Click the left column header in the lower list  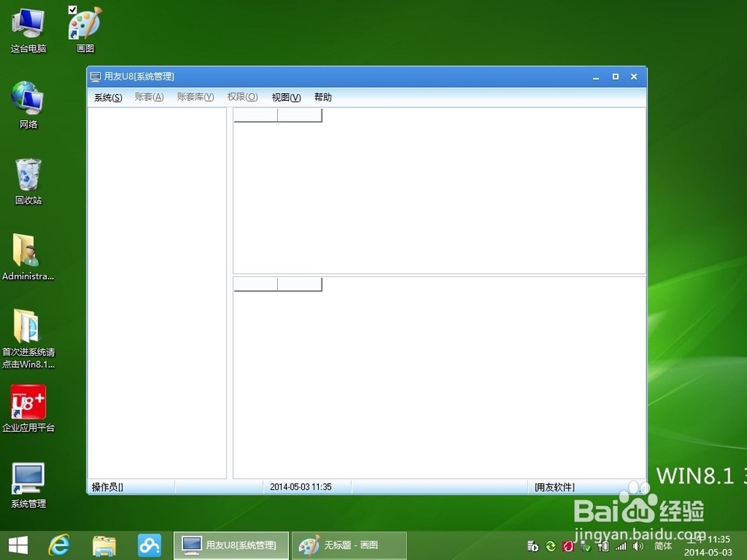click(255, 284)
